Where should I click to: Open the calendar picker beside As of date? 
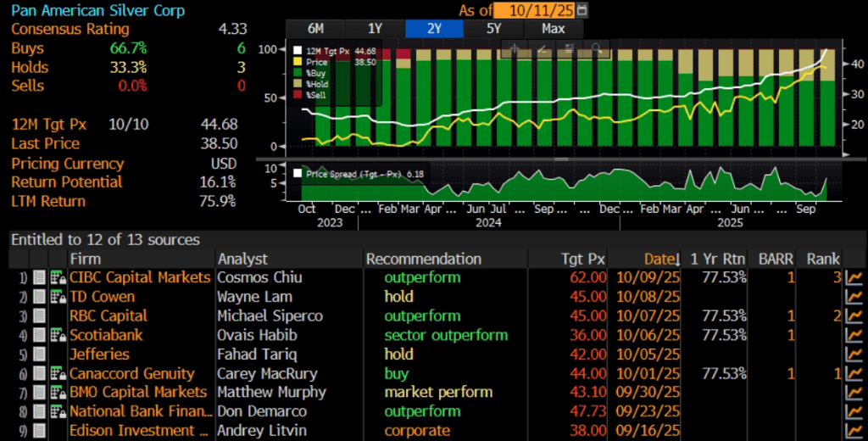[x=581, y=10]
